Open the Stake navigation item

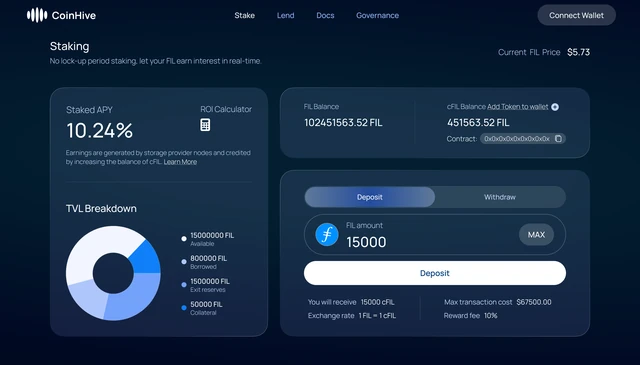tap(244, 16)
